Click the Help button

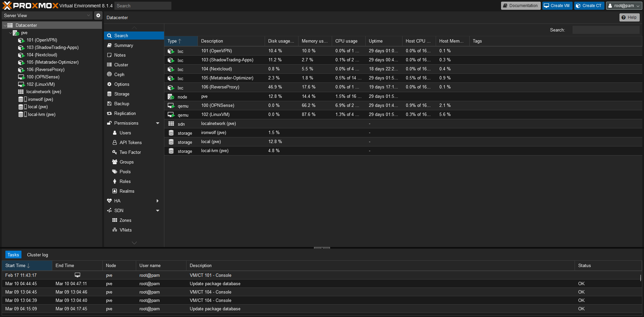pyautogui.click(x=629, y=17)
